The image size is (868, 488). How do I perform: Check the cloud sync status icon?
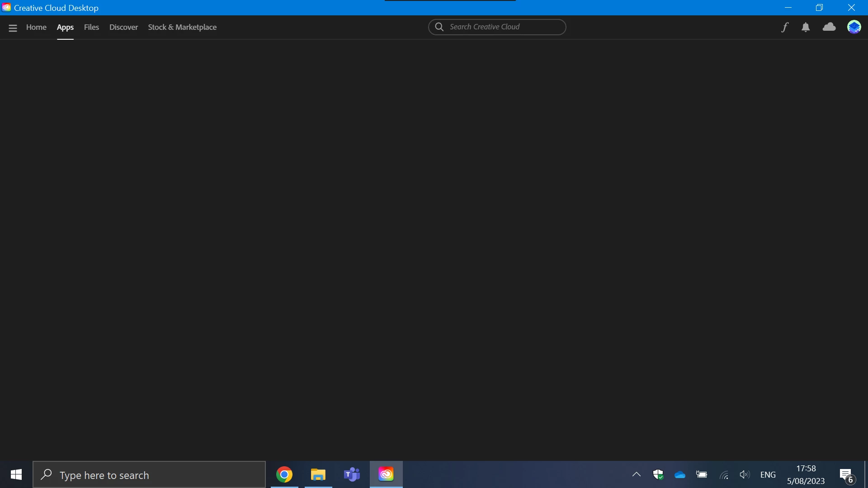(x=829, y=27)
